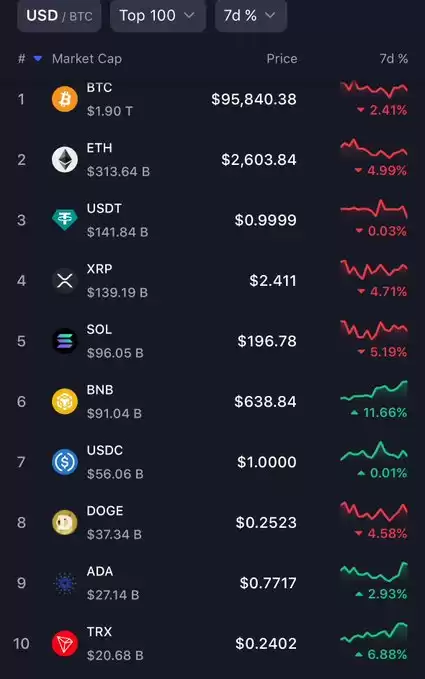This screenshot has height=679, width=425.
Task: Toggle rank sort arrow beside # header
Action: click(38, 58)
